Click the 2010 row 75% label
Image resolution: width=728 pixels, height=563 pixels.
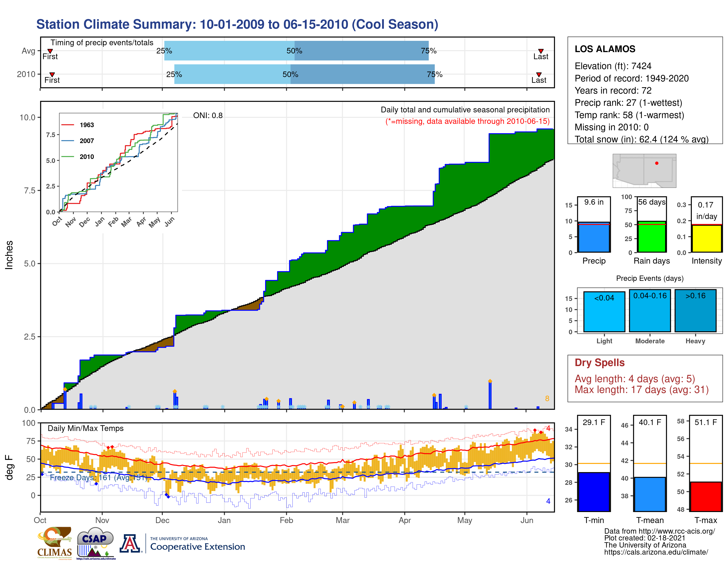(435, 74)
